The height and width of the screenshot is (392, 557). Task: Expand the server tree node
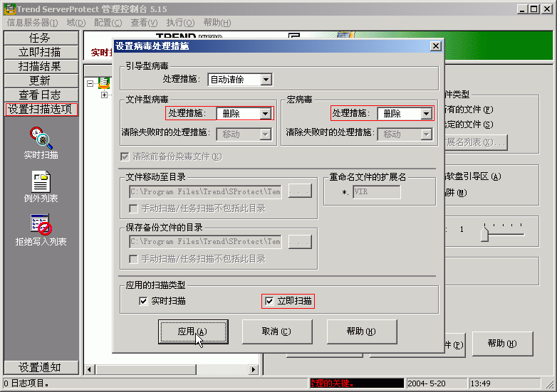[104, 95]
